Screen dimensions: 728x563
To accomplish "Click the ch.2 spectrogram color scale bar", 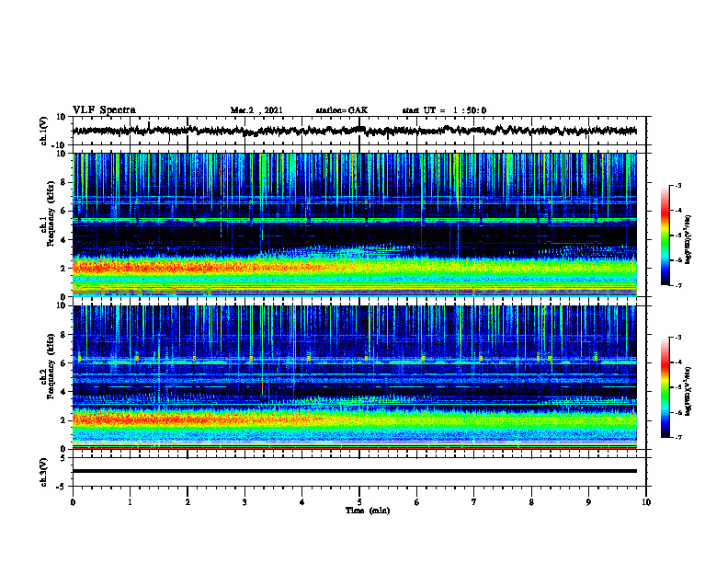I will tap(665, 387).
